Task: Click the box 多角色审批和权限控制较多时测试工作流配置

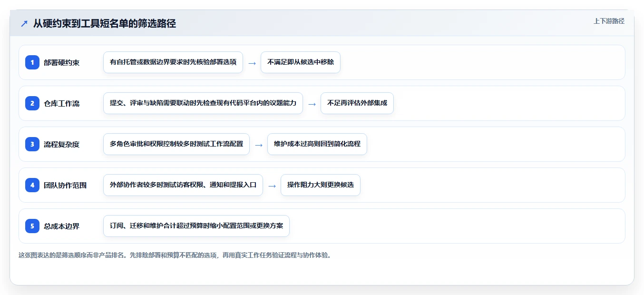Action: [x=176, y=144]
